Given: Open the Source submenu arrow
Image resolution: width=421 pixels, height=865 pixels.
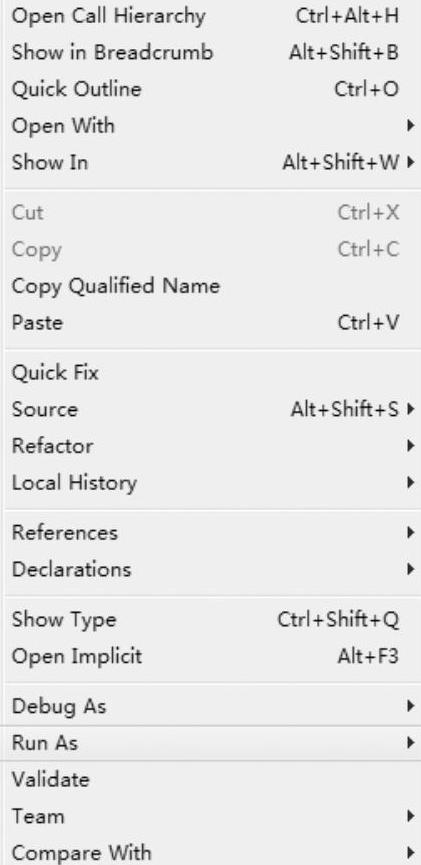Looking at the screenshot, I should [410, 409].
